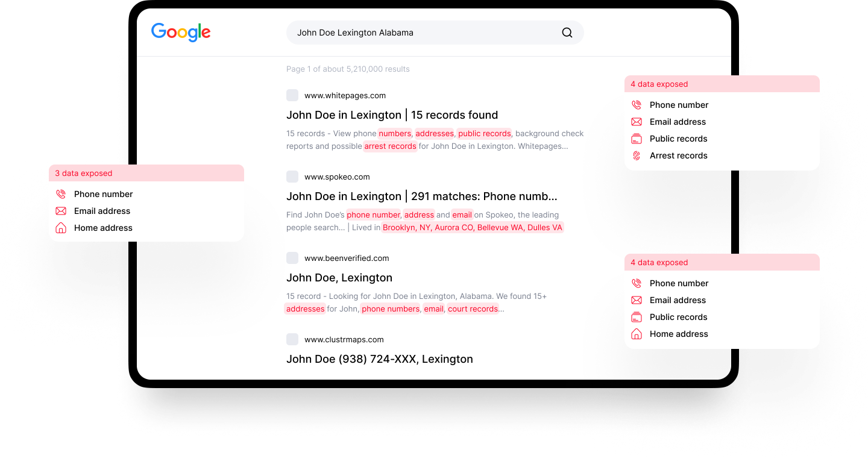Click the whitepages.com favicon
This screenshot has height=461, width=868.
[x=292, y=95]
